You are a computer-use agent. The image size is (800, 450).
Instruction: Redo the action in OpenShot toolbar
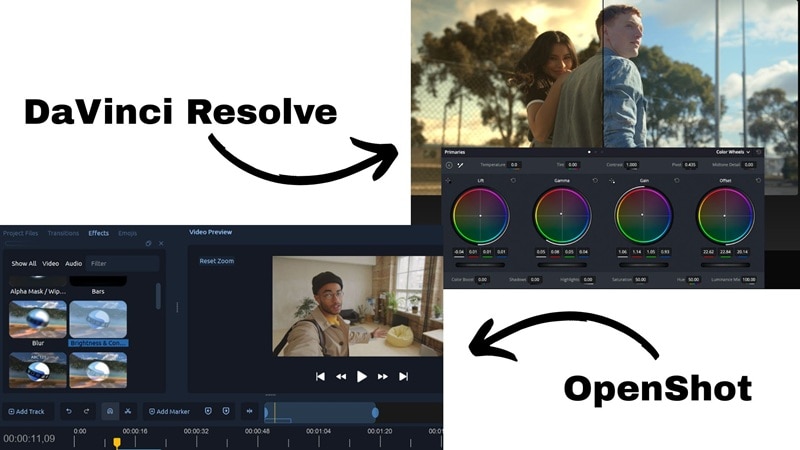pos(86,411)
